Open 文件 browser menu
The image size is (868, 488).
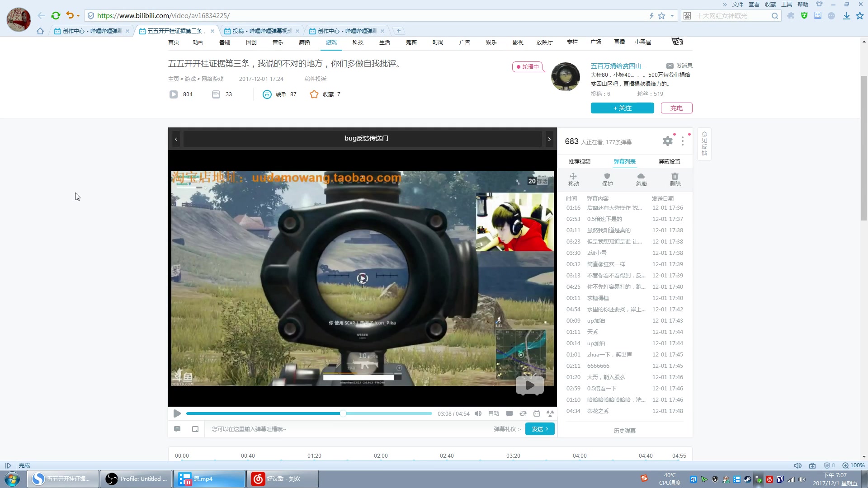pyautogui.click(x=738, y=4)
